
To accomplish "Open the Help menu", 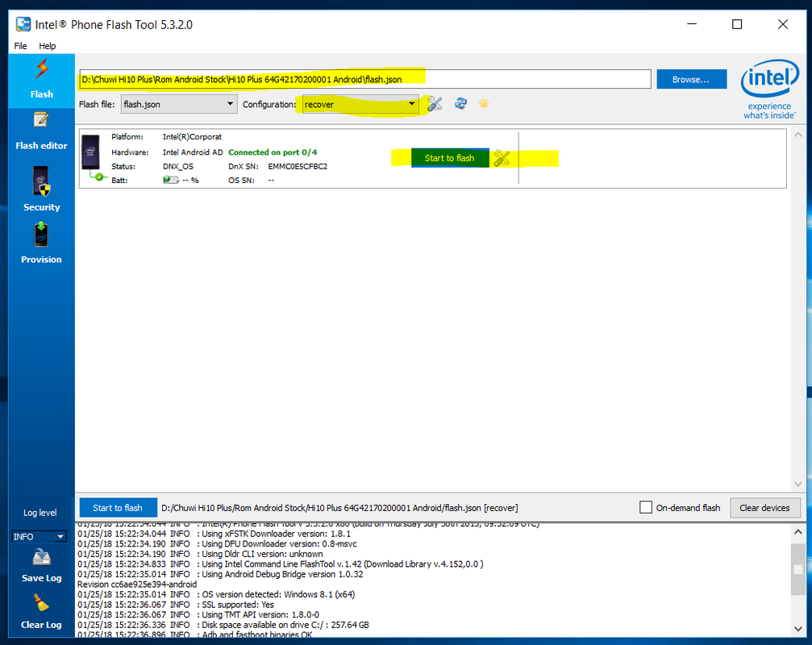I will click(x=47, y=46).
